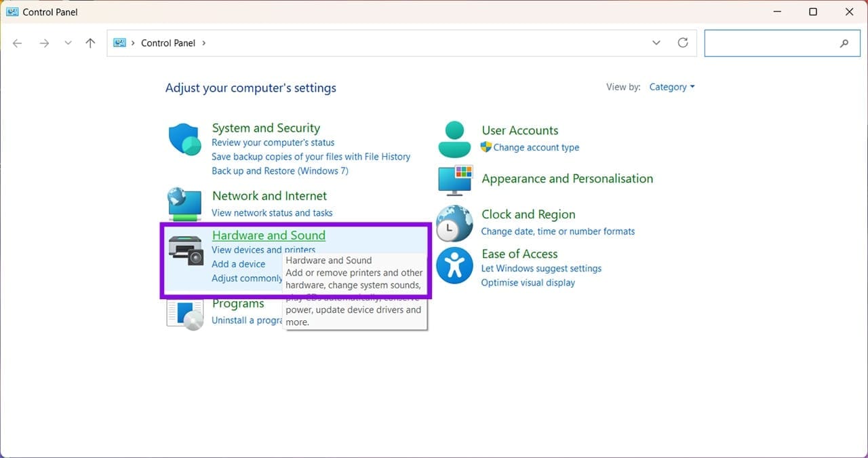Click Optimise visual display link
Viewport: 868px width, 458px height.
point(528,282)
